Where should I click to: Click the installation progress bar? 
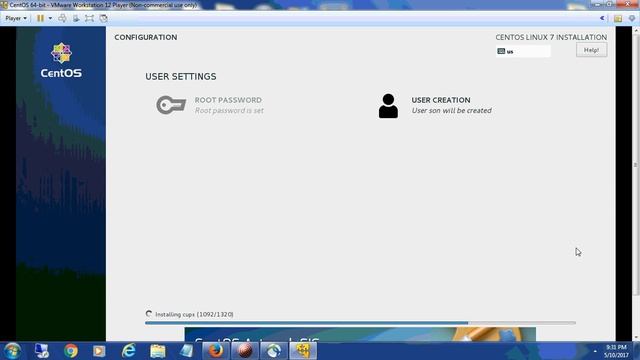(360, 323)
